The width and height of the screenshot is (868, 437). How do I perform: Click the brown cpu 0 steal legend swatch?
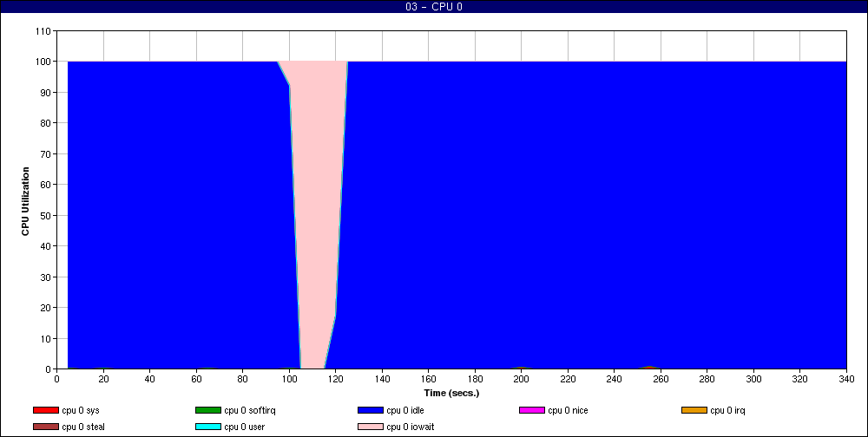[x=45, y=427]
